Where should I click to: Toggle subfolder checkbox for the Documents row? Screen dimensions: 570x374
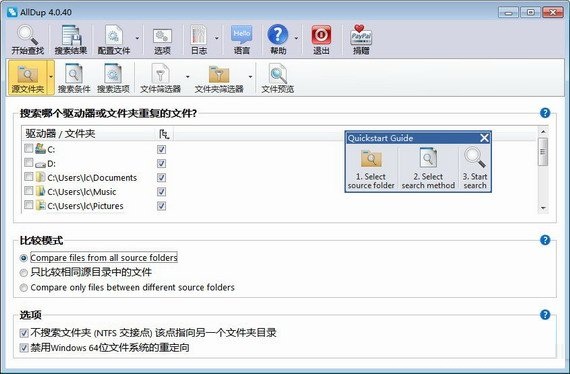(x=161, y=177)
